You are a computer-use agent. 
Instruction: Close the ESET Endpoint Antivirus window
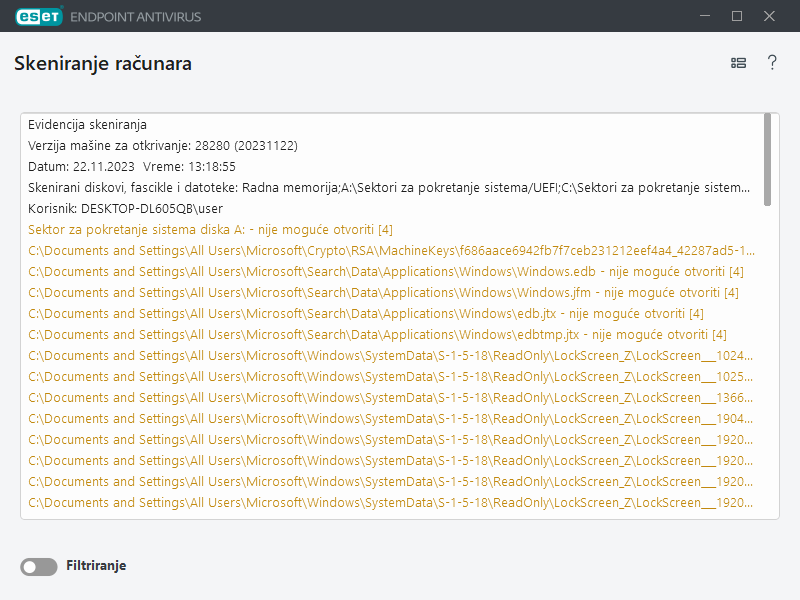coord(769,16)
